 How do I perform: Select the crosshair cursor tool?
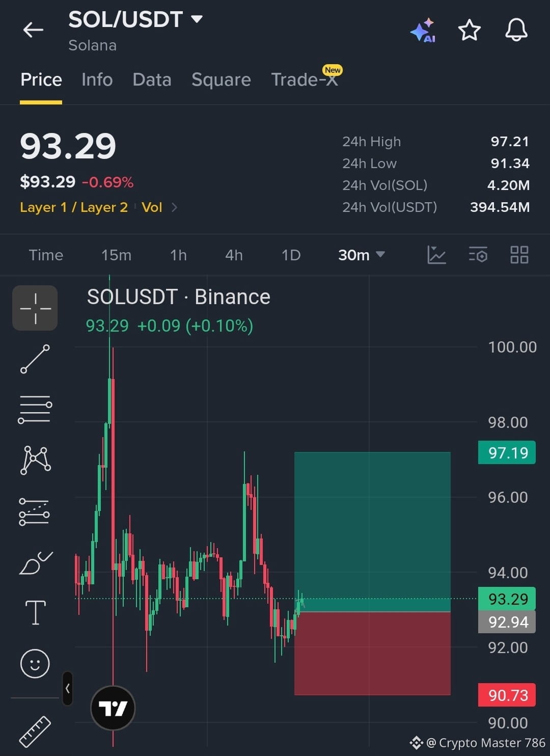point(35,308)
